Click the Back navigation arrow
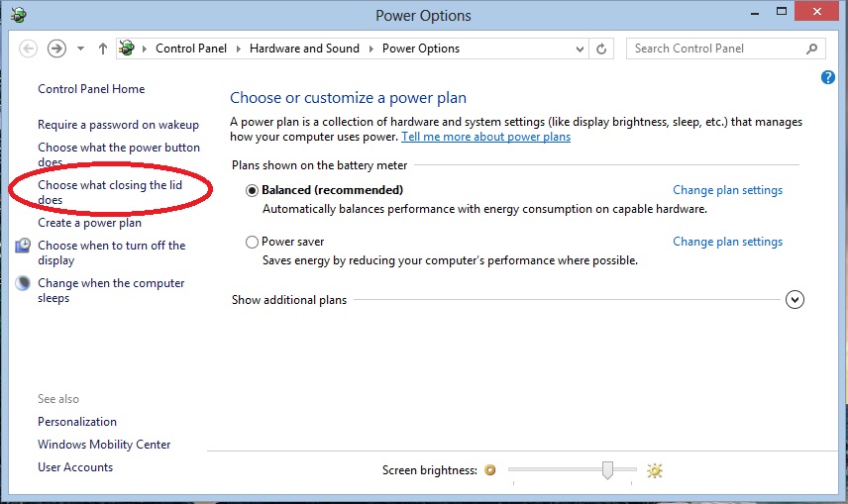The width and height of the screenshot is (848, 504). coord(28,49)
